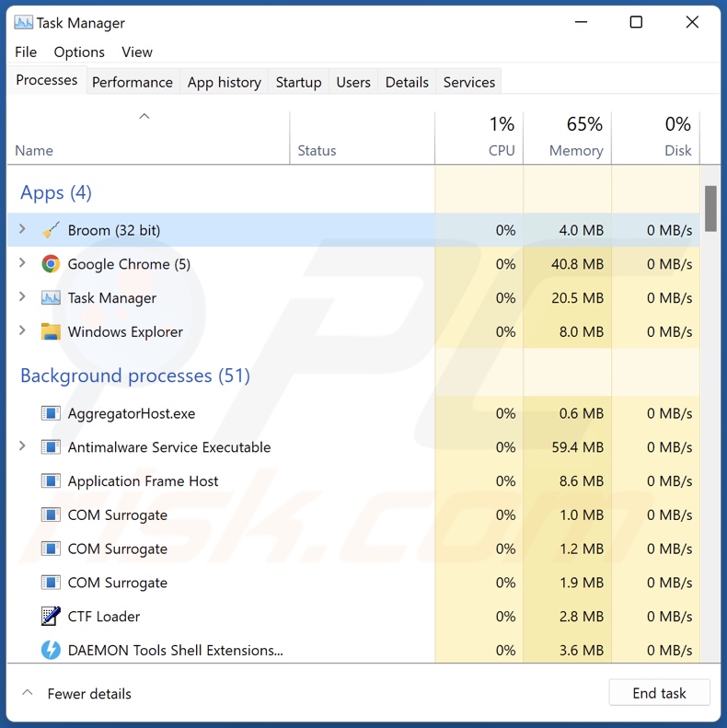Click the Task Manager title bar icon
This screenshot has height=728, width=727.
click(x=23, y=22)
